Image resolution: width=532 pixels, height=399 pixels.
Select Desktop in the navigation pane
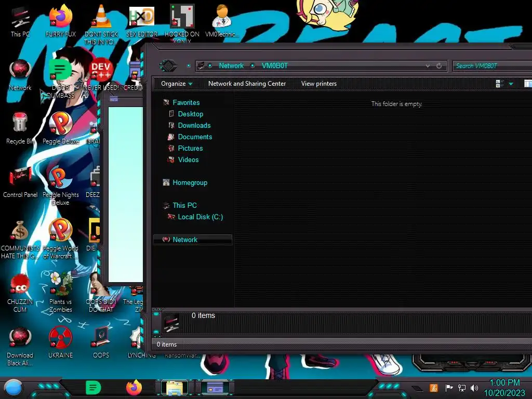click(x=190, y=114)
